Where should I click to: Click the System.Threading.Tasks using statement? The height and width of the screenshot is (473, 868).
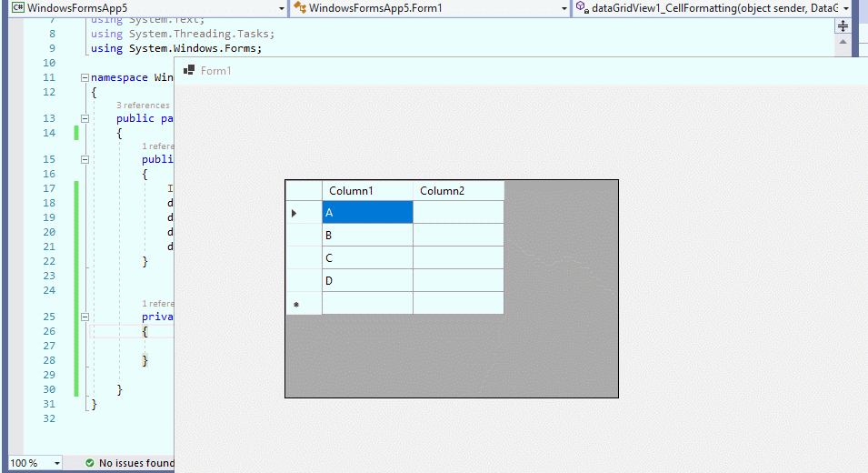click(x=183, y=34)
